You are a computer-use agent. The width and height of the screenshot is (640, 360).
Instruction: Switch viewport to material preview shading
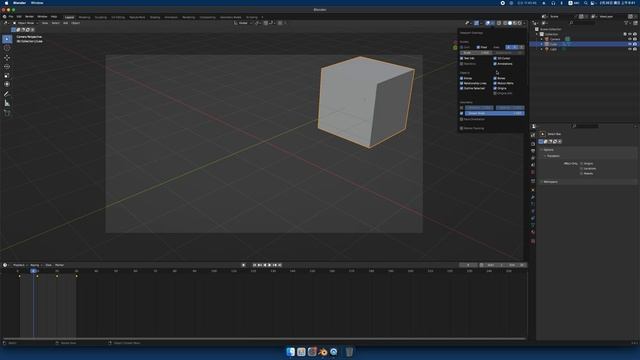pyautogui.click(x=515, y=23)
